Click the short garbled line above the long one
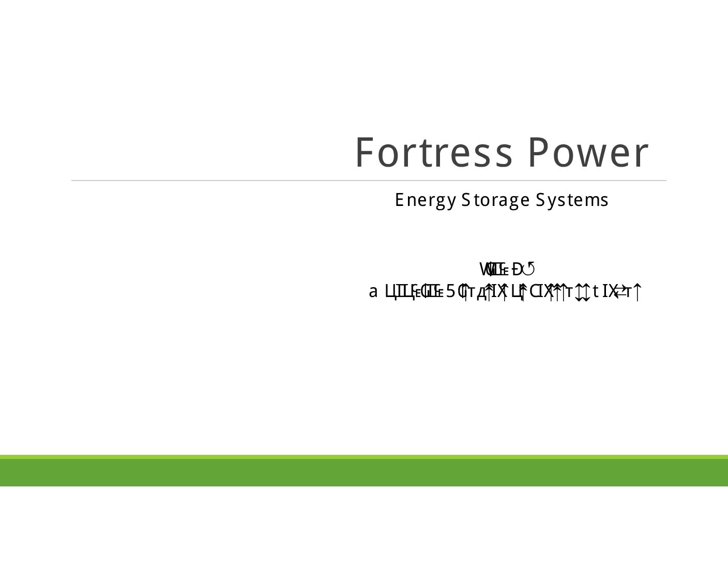 pos(506,269)
